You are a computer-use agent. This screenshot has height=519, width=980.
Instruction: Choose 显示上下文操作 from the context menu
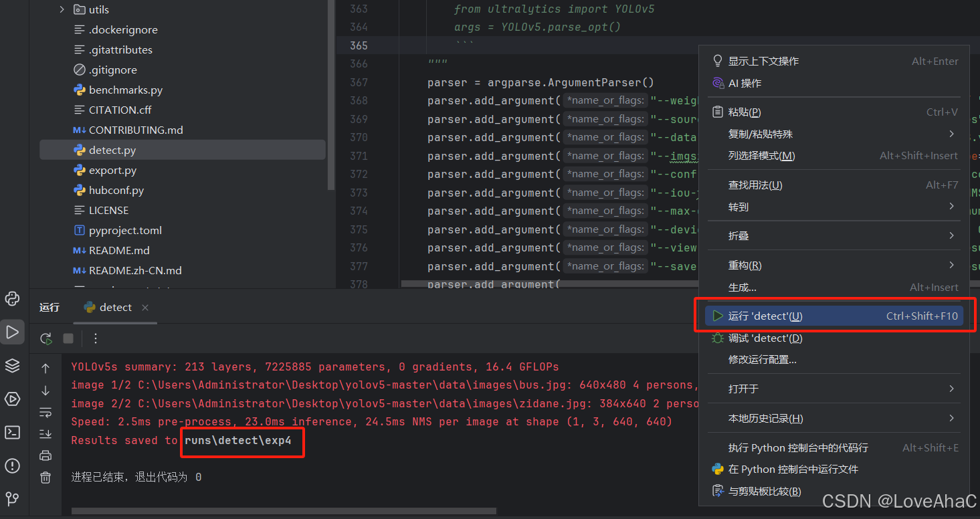834,61
